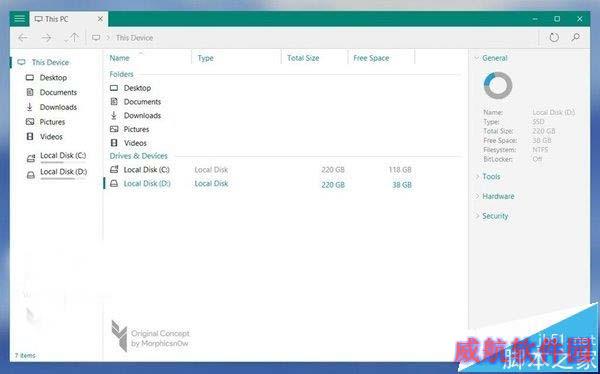Close the This PC tab

click(x=100, y=19)
